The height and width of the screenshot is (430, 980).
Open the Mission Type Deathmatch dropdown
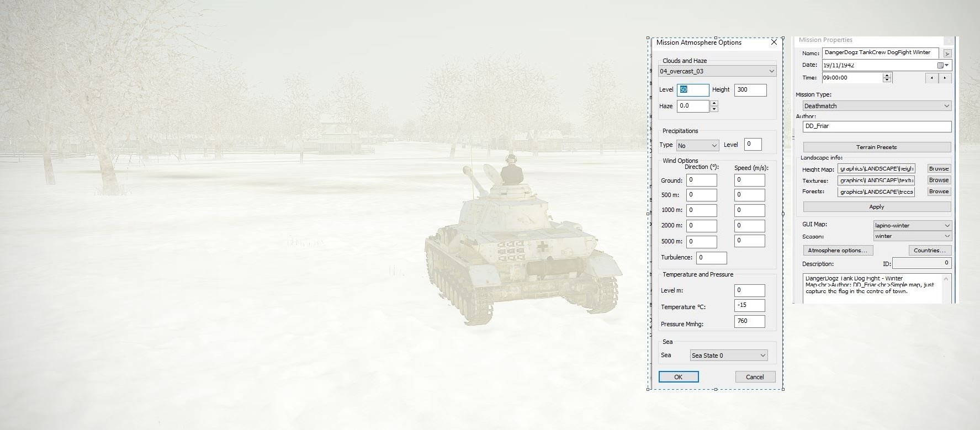click(946, 106)
